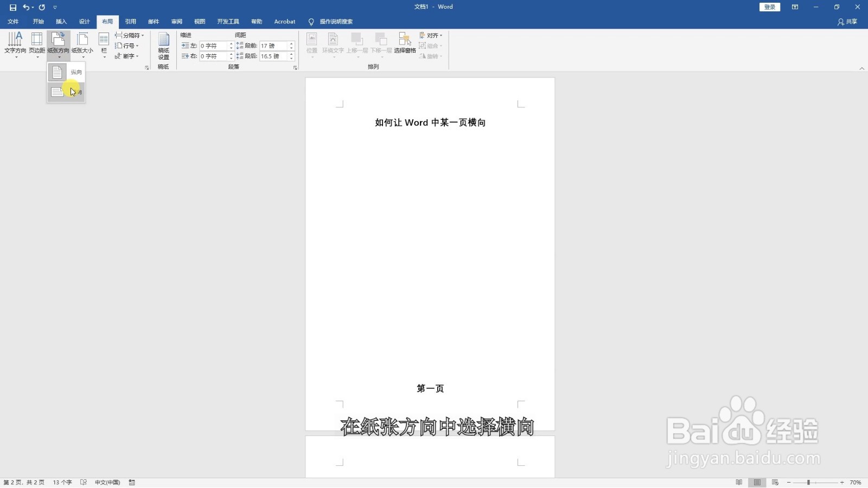868x488 pixels.
Task: Click the 上移一层 (Bring Forward) icon
Action: 357,45
